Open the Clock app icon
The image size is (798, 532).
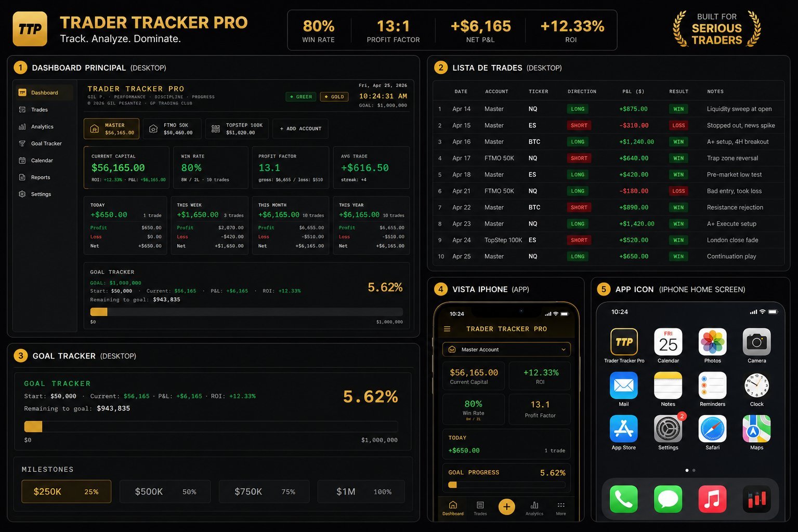point(757,385)
